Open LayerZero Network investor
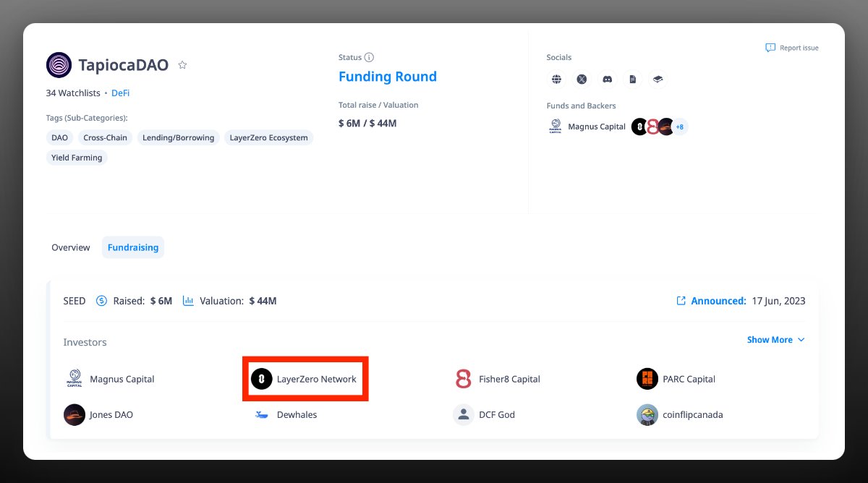The width and height of the screenshot is (868, 483). (x=317, y=379)
